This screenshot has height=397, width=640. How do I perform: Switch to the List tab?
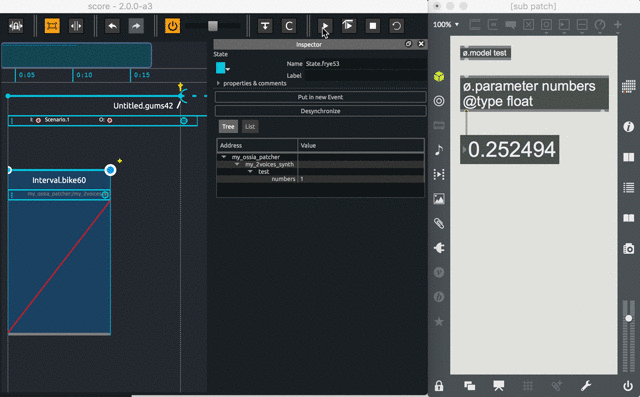coord(250,126)
